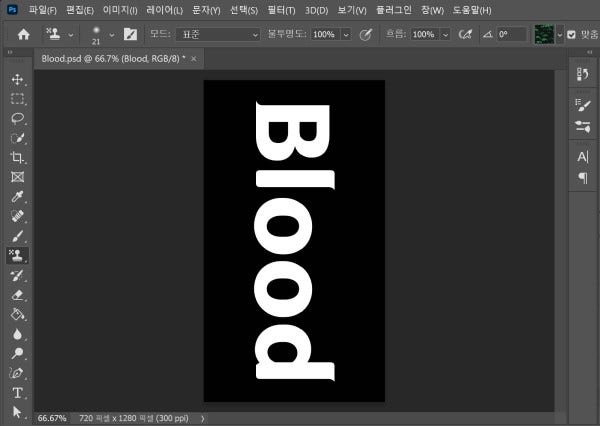600x426 pixels.
Task: Select the Healing Brush tool
Action: coord(17,216)
